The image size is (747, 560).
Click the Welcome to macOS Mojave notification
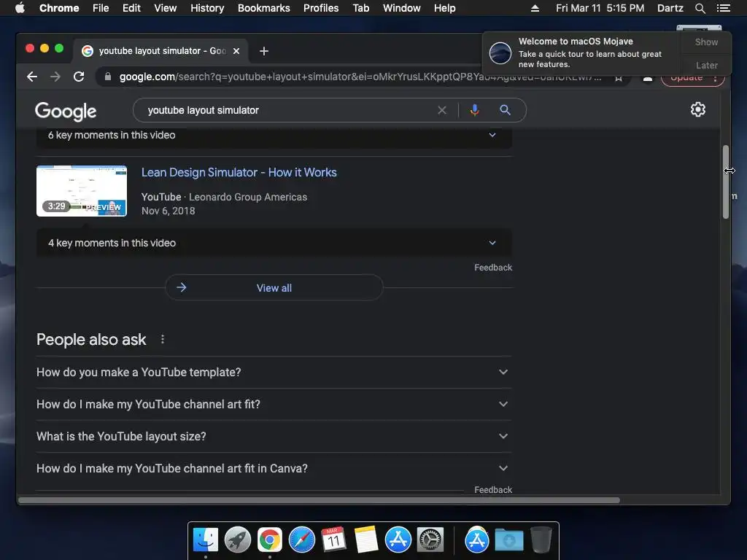581,52
